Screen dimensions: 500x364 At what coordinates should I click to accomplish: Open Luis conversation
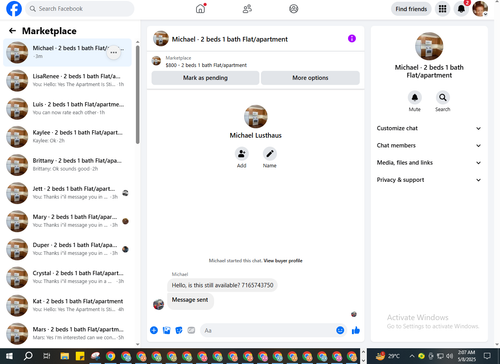pos(67,109)
